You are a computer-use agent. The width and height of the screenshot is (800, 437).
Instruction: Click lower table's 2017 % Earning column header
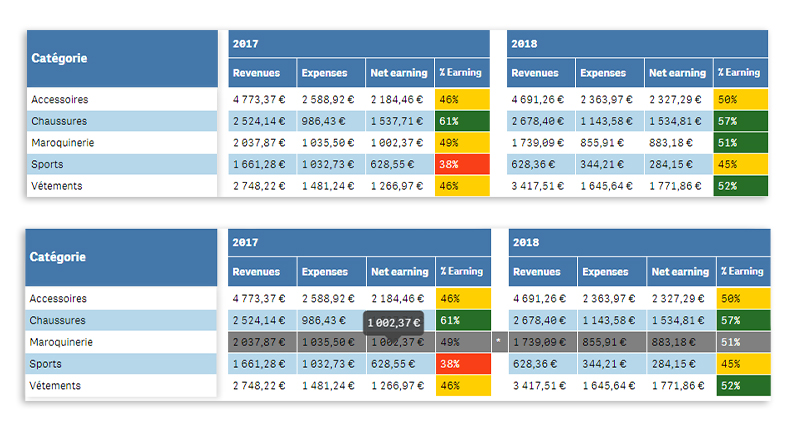(x=463, y=272)
